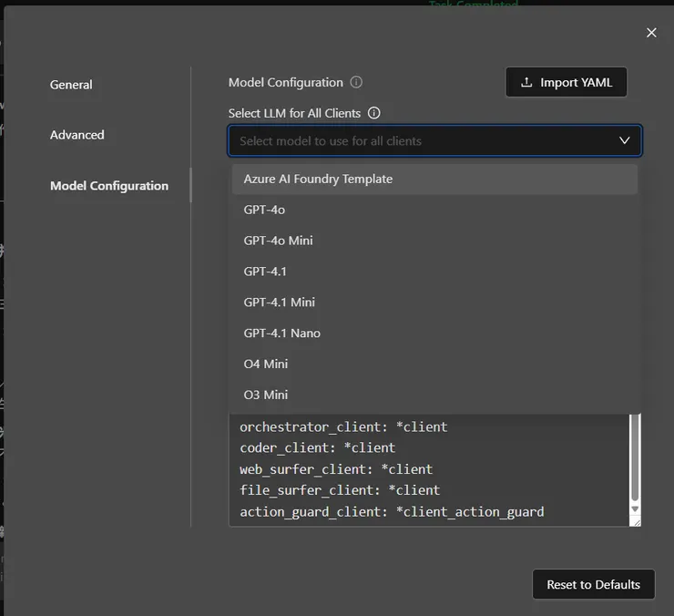Click the model selection combo box field

click(x=419, y=141)
